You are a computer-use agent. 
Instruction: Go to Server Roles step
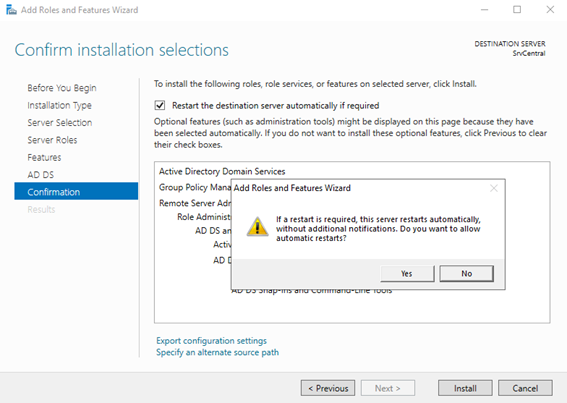tap(52, 140)
